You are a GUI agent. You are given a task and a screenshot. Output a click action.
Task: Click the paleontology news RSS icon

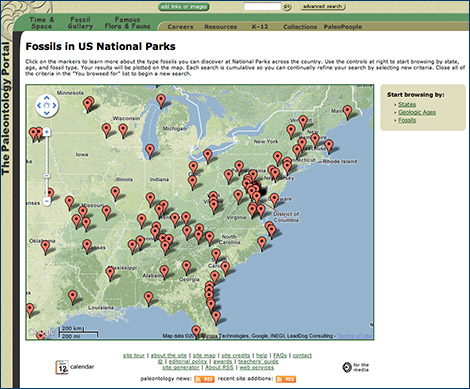click(204, 379)
